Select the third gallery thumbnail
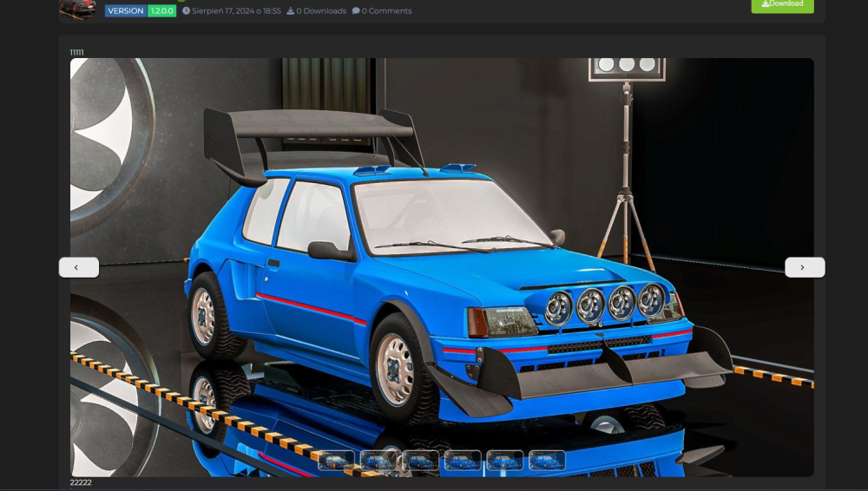 click(x=420, y=461)
